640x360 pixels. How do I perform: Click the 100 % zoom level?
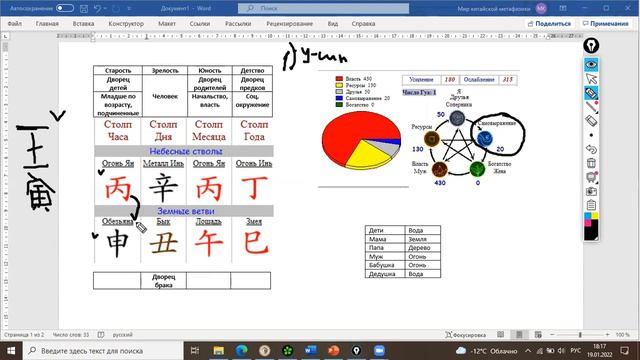pos(623,335)
